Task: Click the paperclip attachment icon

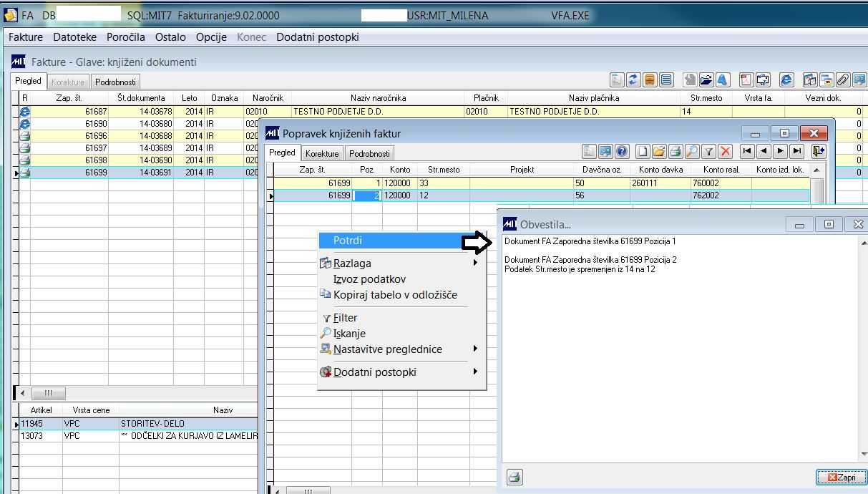Action: (842, 79)
